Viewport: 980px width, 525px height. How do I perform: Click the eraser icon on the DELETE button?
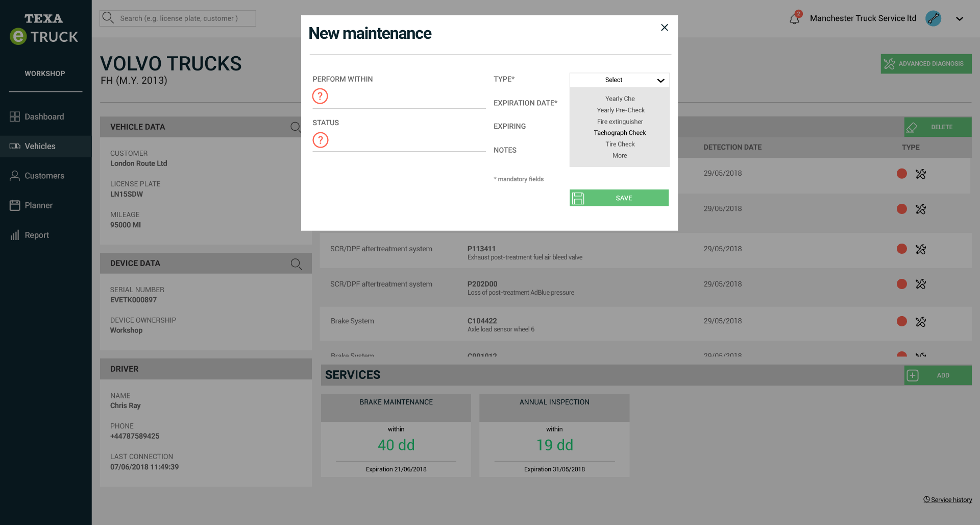click(x=912, y=127)
